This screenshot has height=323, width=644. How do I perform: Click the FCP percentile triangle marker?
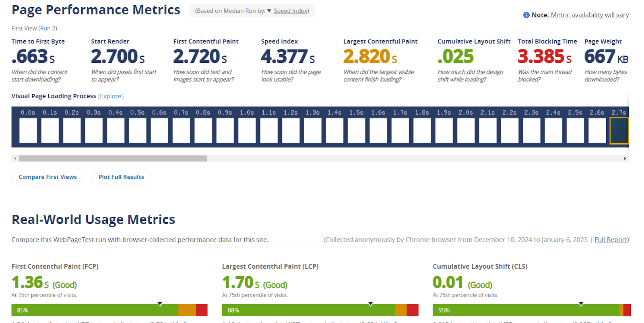(160, 304)
